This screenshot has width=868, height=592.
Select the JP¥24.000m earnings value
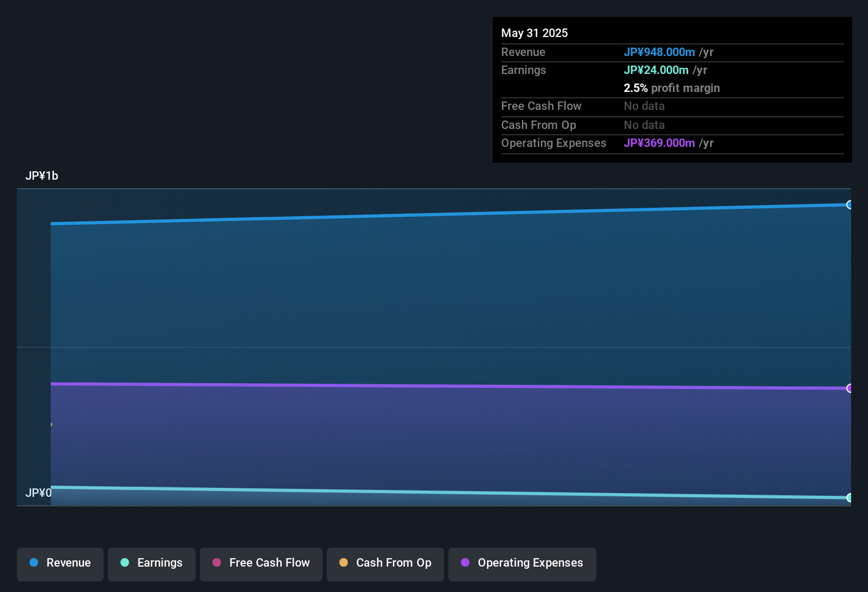pos(656,70)
